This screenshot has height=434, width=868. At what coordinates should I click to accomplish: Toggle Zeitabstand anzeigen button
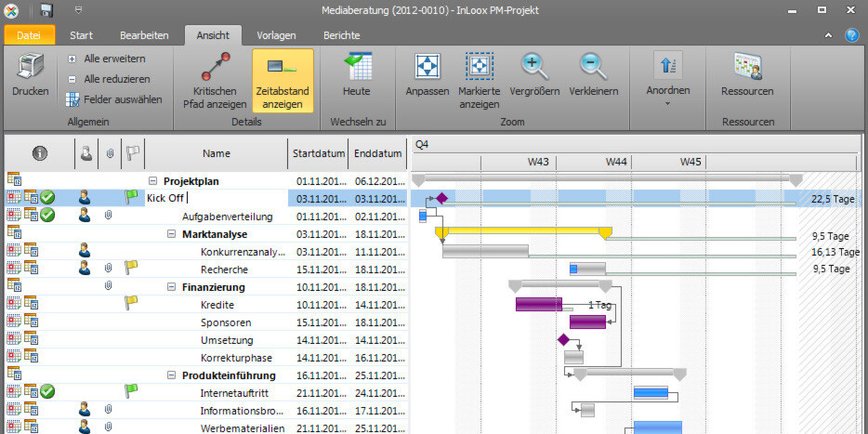point(283,80)
